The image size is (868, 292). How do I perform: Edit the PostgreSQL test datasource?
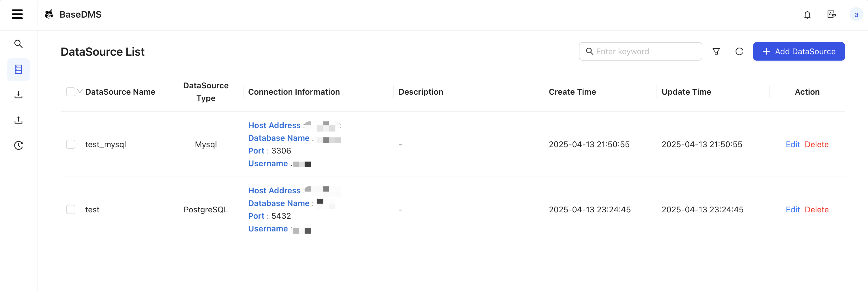tap(792, 209)
